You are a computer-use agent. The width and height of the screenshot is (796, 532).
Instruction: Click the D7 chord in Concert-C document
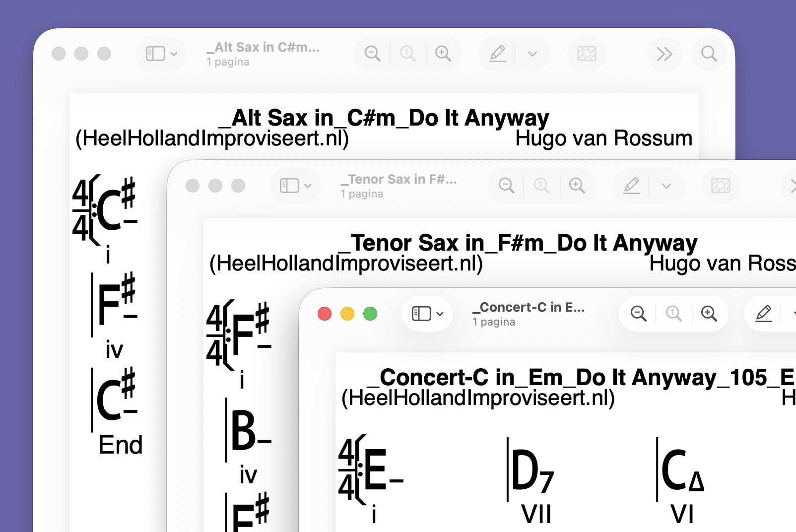532,470
